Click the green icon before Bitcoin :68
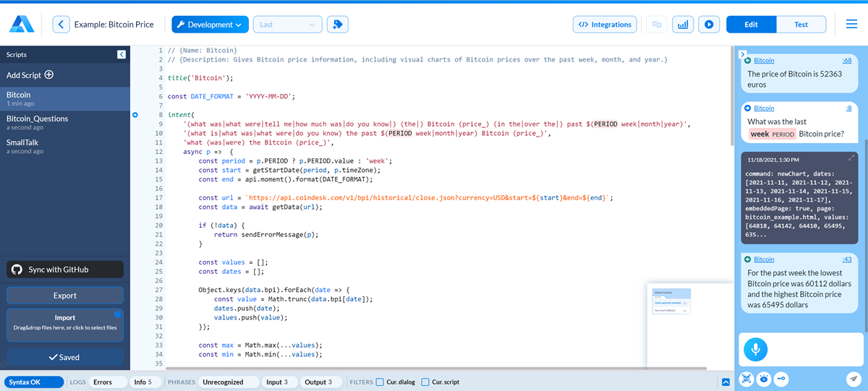868x391 pixels. pos(747,61)
